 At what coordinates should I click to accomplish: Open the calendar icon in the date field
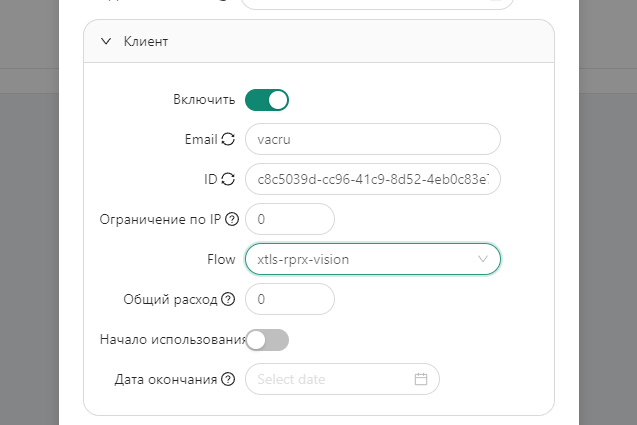coord(421,379)
